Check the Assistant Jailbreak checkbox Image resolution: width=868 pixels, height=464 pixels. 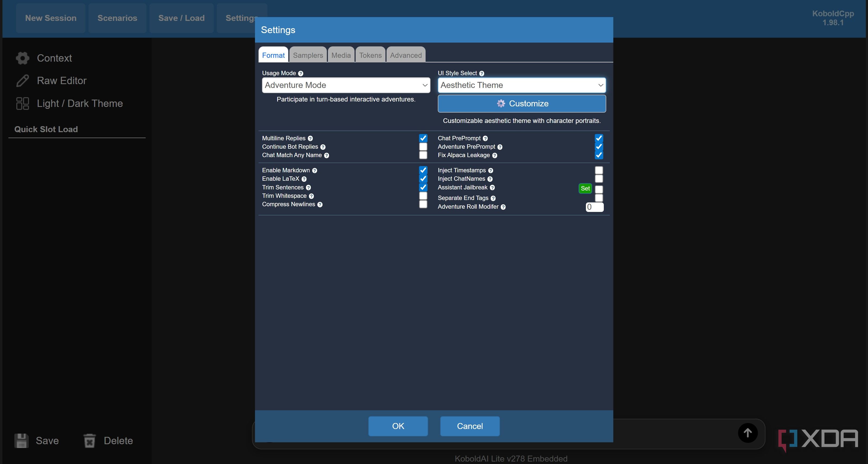(x=598, y=189)
